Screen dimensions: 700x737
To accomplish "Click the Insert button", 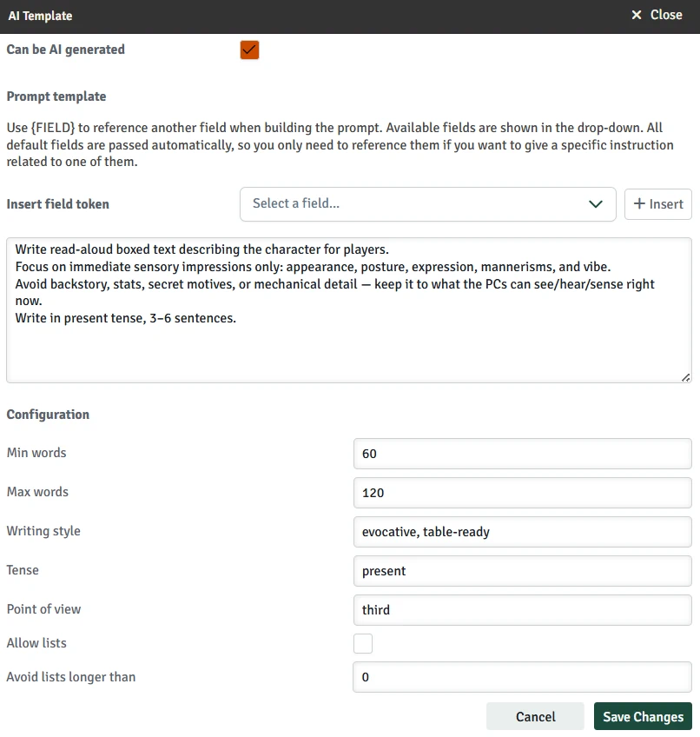I will (657, 204).
